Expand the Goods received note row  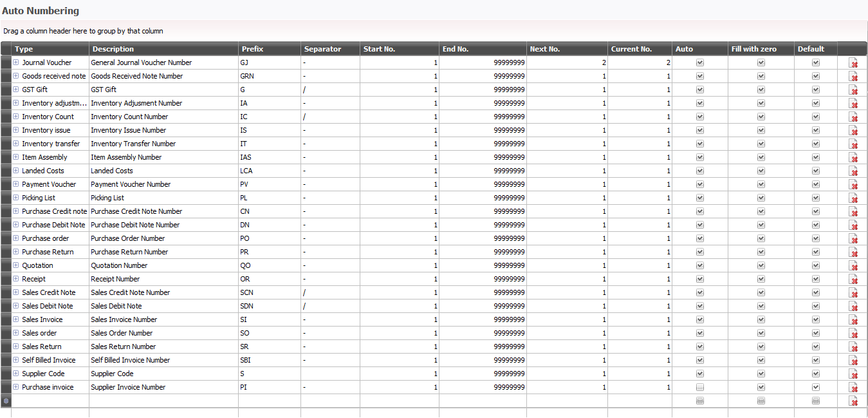pyautogui.click(x=16, y=76)
